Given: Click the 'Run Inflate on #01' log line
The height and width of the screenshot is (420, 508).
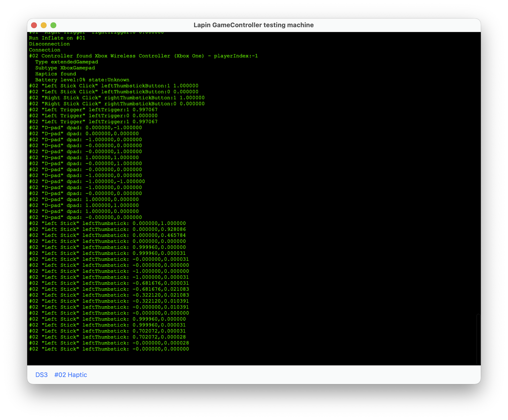Looking at the screenshot, I should click(57, 38).
